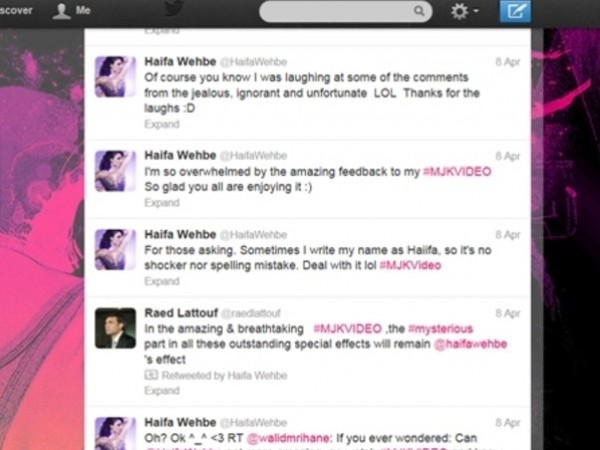Screen dimensions: 600x450
Task: Open the @walidmrihane mention link
Action: [288, 438]
